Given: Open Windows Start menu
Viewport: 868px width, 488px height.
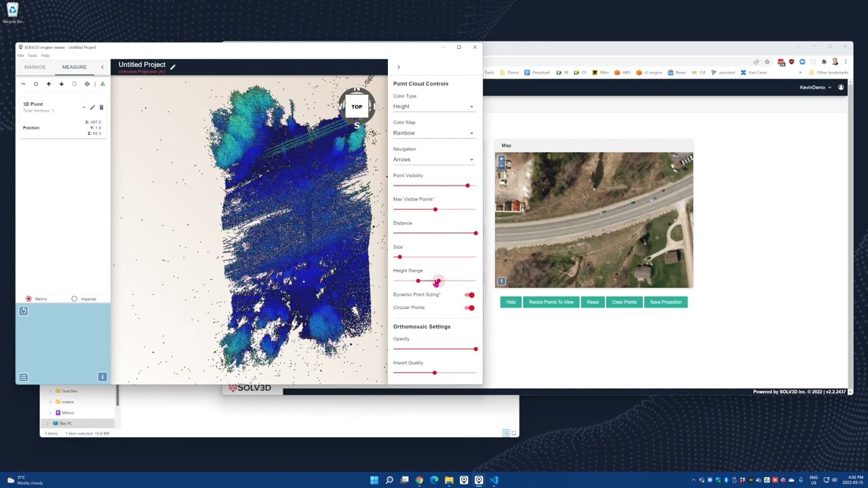Looking at the screenshot, I should pyautogui.click(x=374, y=480).
